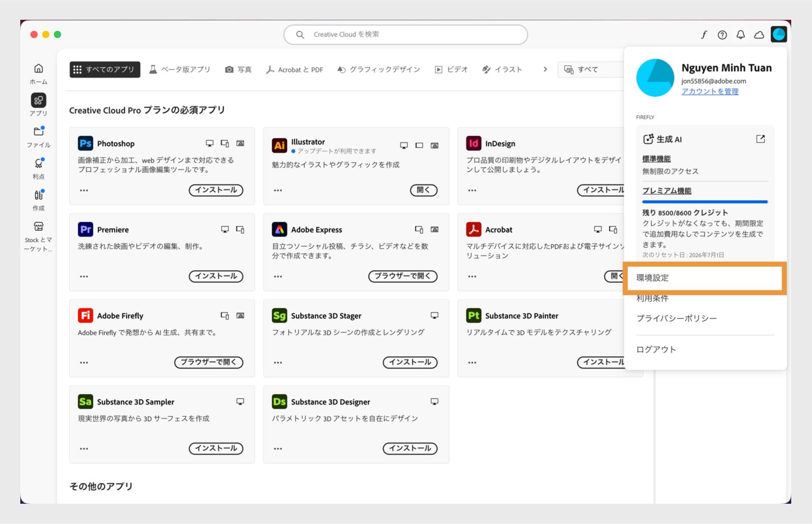
Task: Open more options for Illustrator card
Action: (x=278, y=191)
